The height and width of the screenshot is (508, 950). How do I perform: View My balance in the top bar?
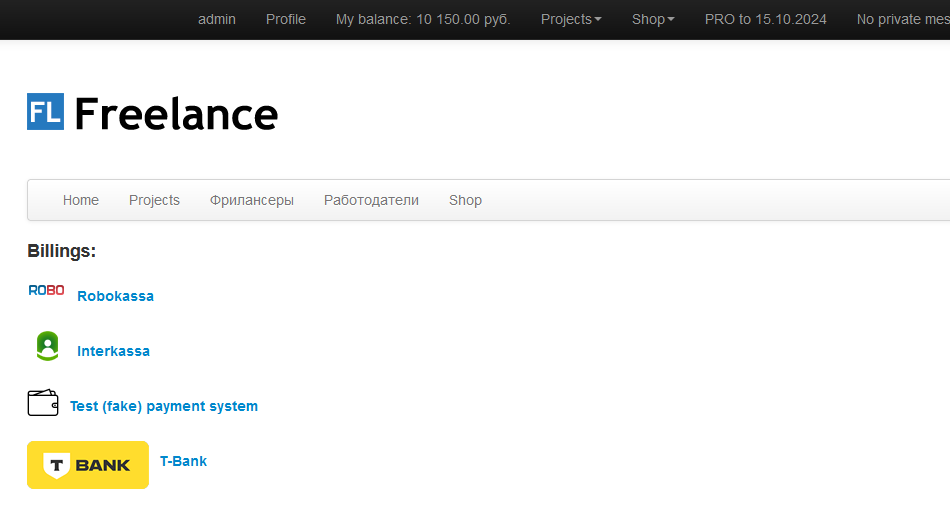(423, 19)
